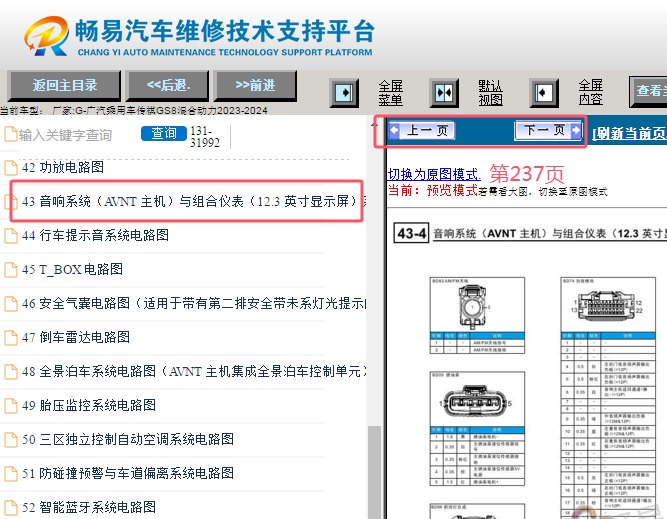
Task: Click the left panel vertical scrollbar thumb
Action: (374, 472)
